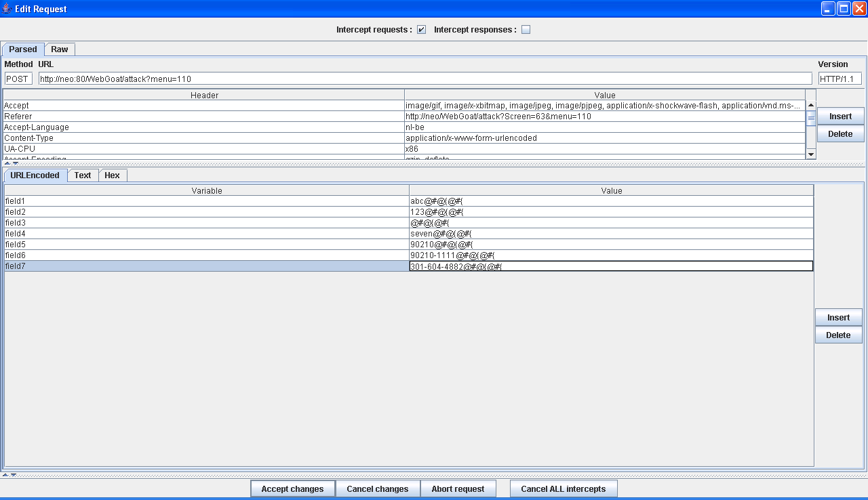Expand headers pane with divider down arrow
Image resolution: width=868 pixels, height=500 pixels.
(15, 163)
